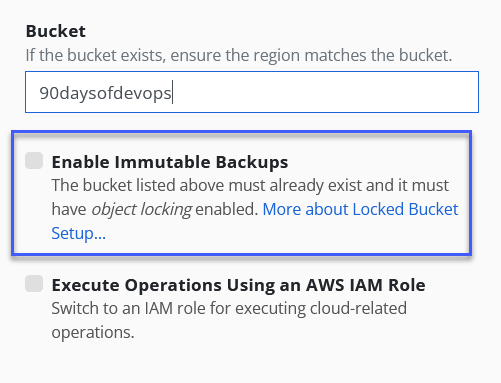Viewport: 501px width, 383px height.
Task: Enable the Immutable Backups checkbox
Action: tap(34, 161)
